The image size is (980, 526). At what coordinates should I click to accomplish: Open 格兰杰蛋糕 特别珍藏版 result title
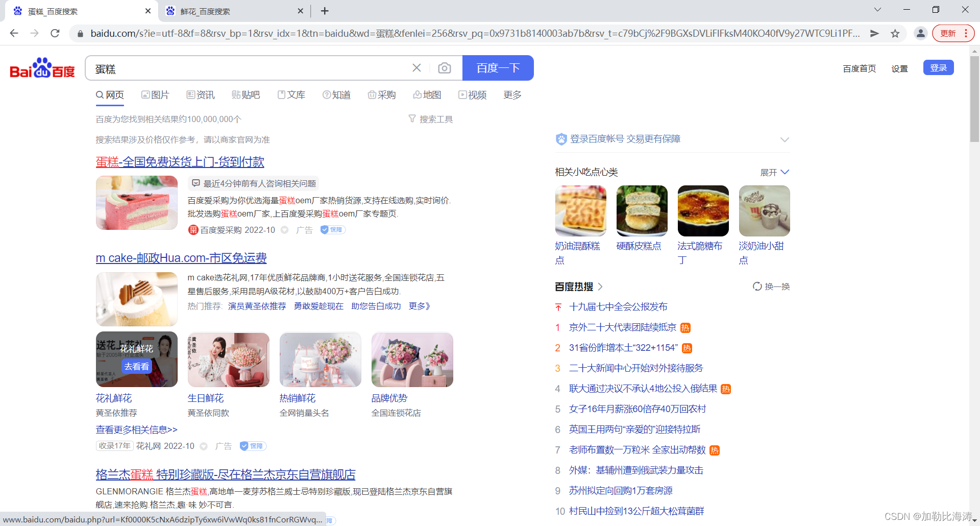(x=226, y=474)
